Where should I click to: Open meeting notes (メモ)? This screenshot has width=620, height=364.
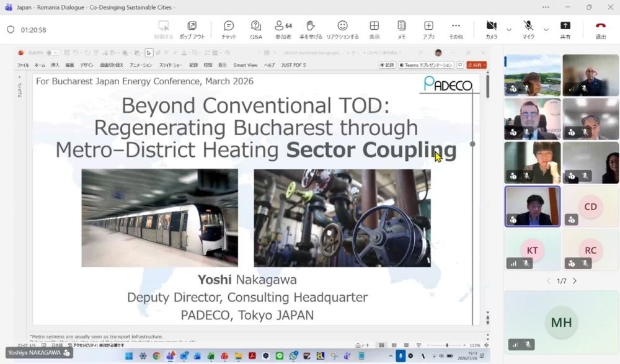pyautogui.click(x=401, y=29)
